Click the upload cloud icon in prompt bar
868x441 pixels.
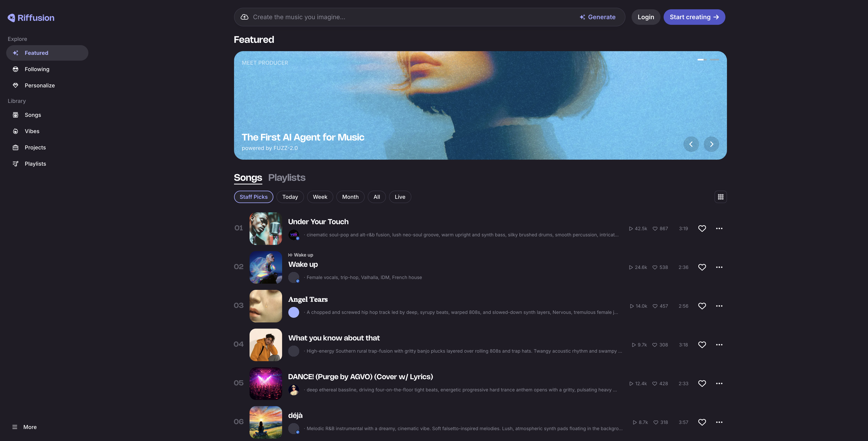245,17
